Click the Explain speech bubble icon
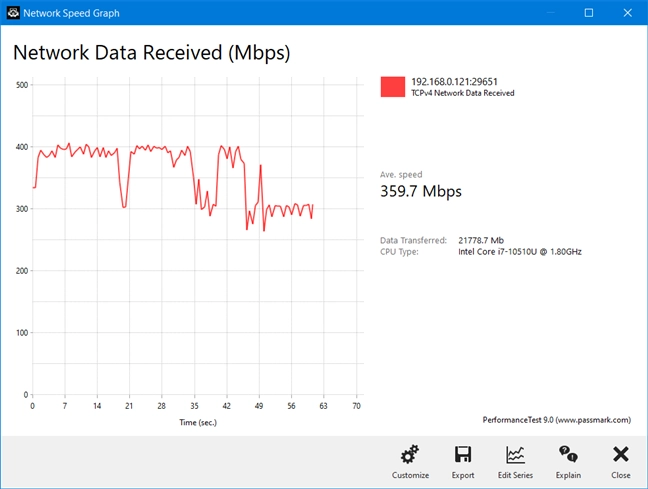648x489 pixels. pos(568,454)
